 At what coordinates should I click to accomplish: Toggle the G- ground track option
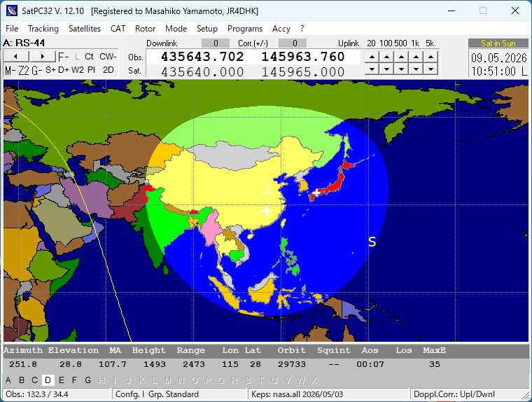click(37, 70)
